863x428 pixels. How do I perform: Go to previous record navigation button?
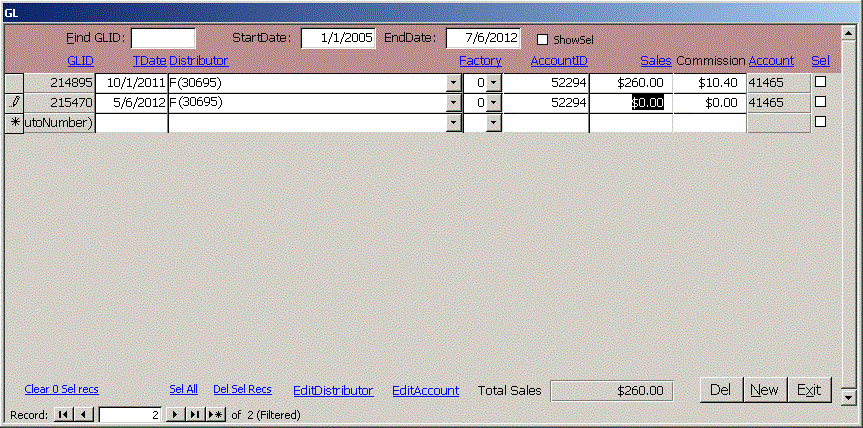coord(84,415)
